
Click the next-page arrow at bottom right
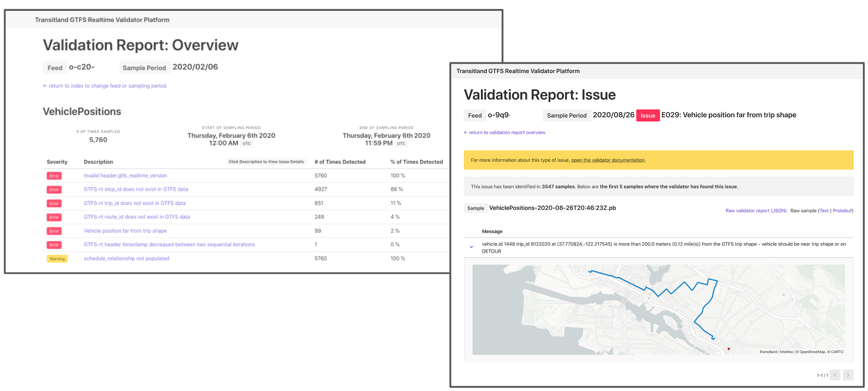[x=848, y=375]
